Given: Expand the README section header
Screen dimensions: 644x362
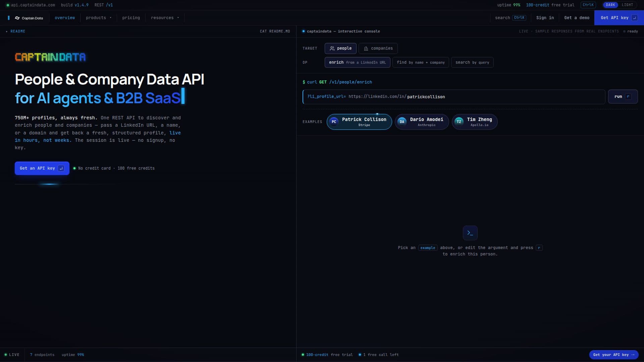Looking at the screenshot, I should [16, 32].
